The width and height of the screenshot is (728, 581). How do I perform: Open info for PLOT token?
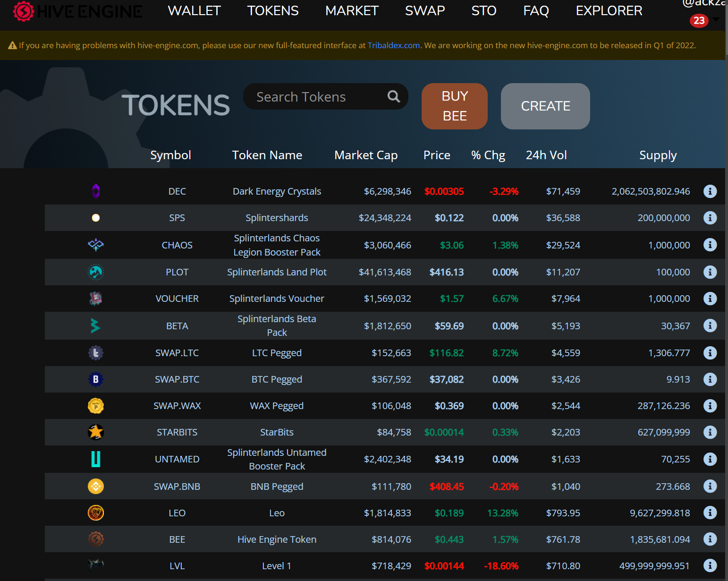pos(710,272)
